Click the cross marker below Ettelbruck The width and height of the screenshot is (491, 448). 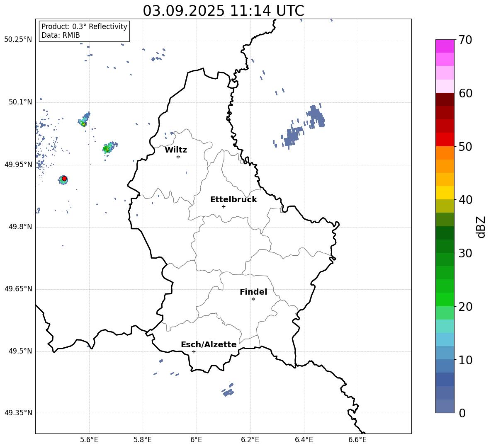(x=224, y=206)
